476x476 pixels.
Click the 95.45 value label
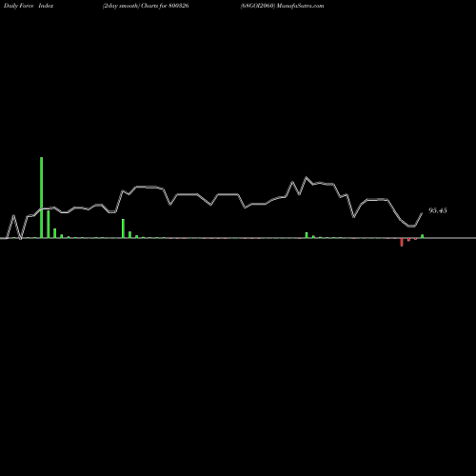[x=438, y=210]
